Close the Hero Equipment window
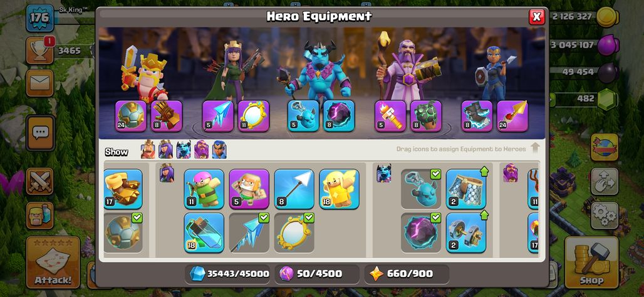 coord(536,17)
